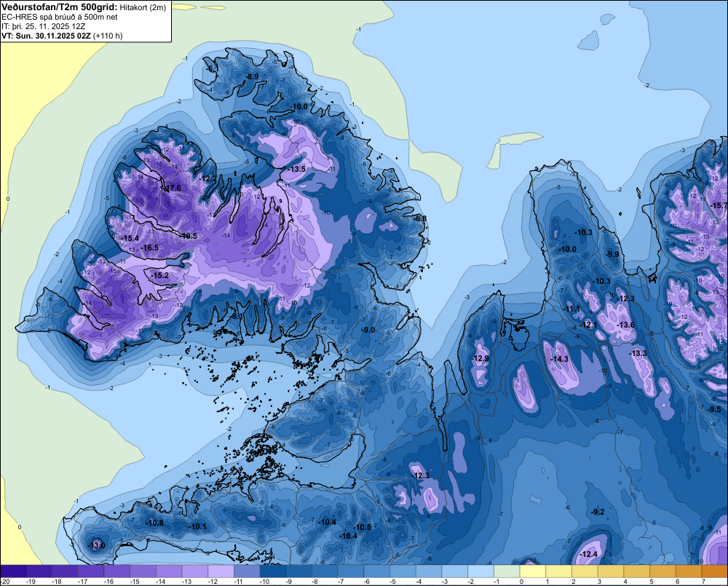Click the legend color box starting at -10
Viewport: 728px width, 586px height.
[x=273, y=571]
